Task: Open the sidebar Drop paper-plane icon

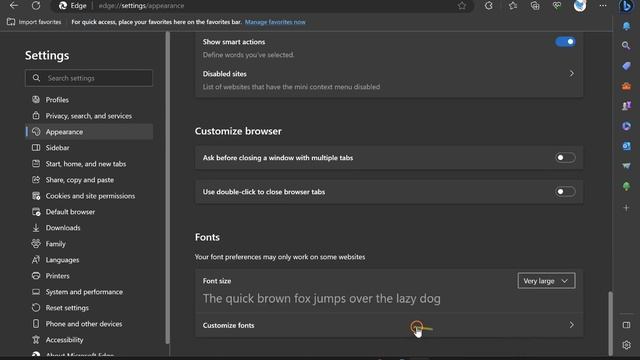Action: (626, 166)
